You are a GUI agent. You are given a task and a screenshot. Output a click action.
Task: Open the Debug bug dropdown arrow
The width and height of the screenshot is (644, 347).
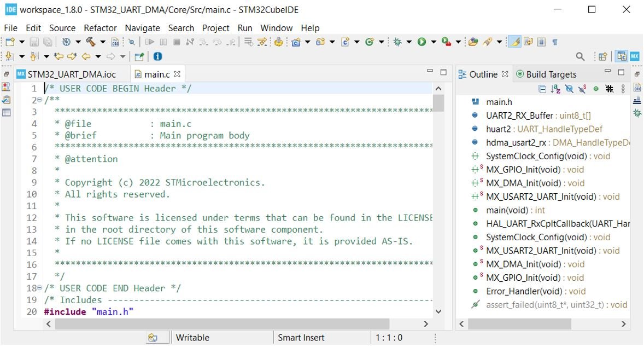[x=409, y=42]
